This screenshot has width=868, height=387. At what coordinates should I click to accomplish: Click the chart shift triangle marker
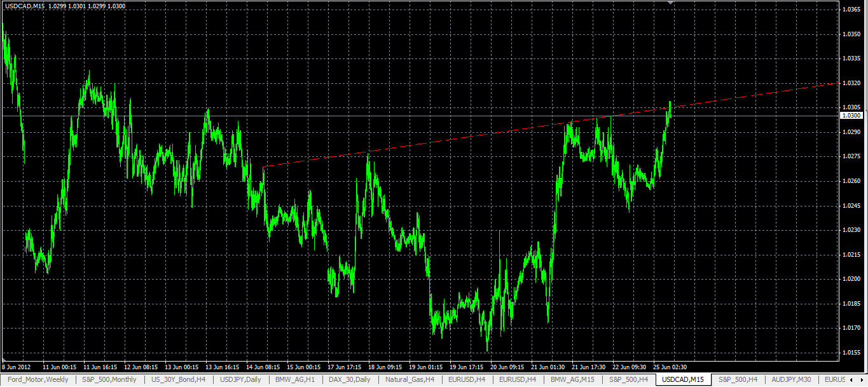point(670,3)
